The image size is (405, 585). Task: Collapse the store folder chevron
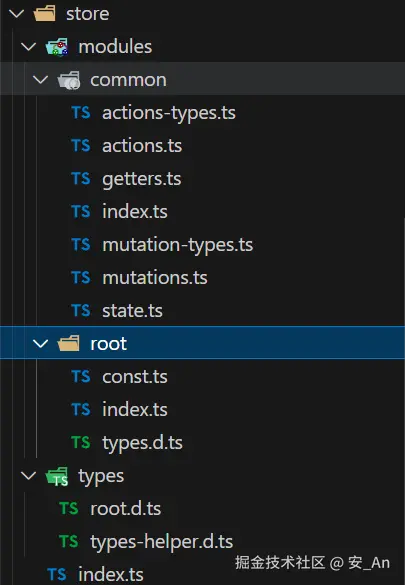tap(16, 14)
